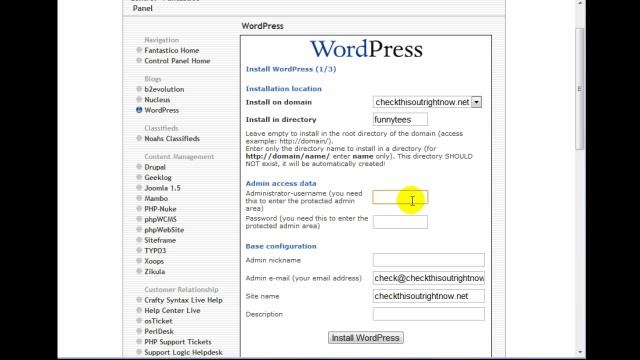640x360 pixels.
Task: Click bullet icon beside TYPO3
Action: [x=139, y=250]
